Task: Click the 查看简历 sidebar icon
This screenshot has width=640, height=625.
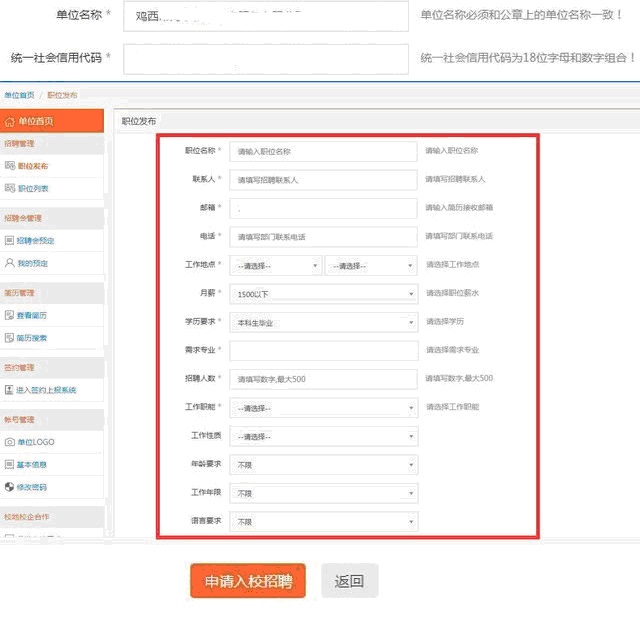Action: tap(10, 315)
